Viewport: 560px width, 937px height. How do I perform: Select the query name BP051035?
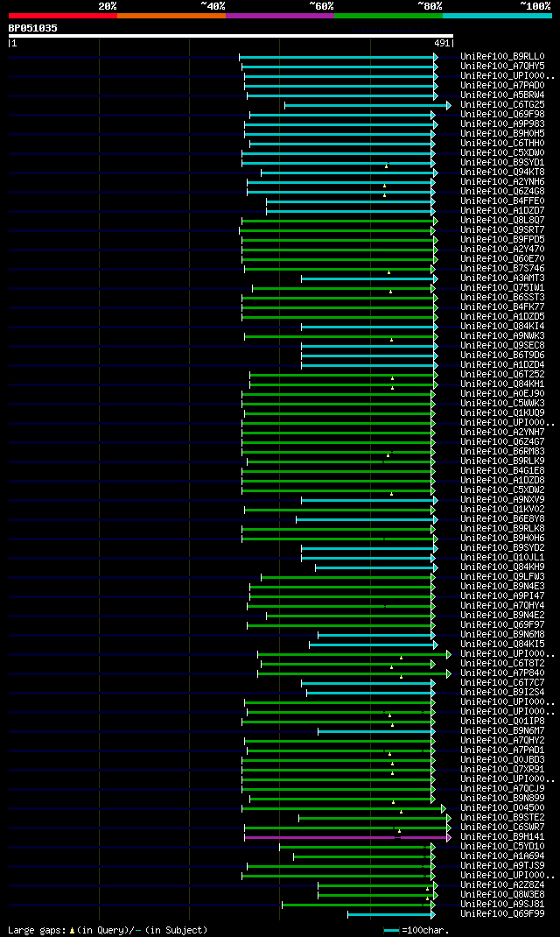(x=33, y=28)
